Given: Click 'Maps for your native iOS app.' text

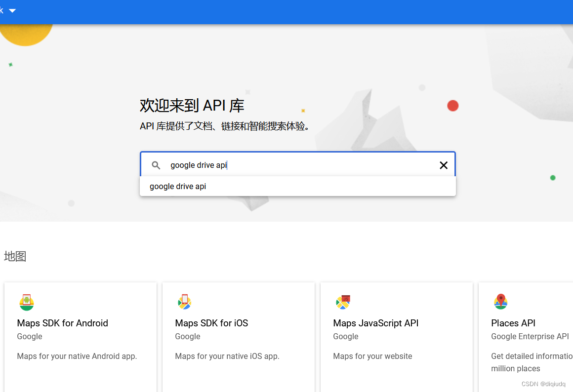Looking at the screenshot, I should [x=227, y=356].
